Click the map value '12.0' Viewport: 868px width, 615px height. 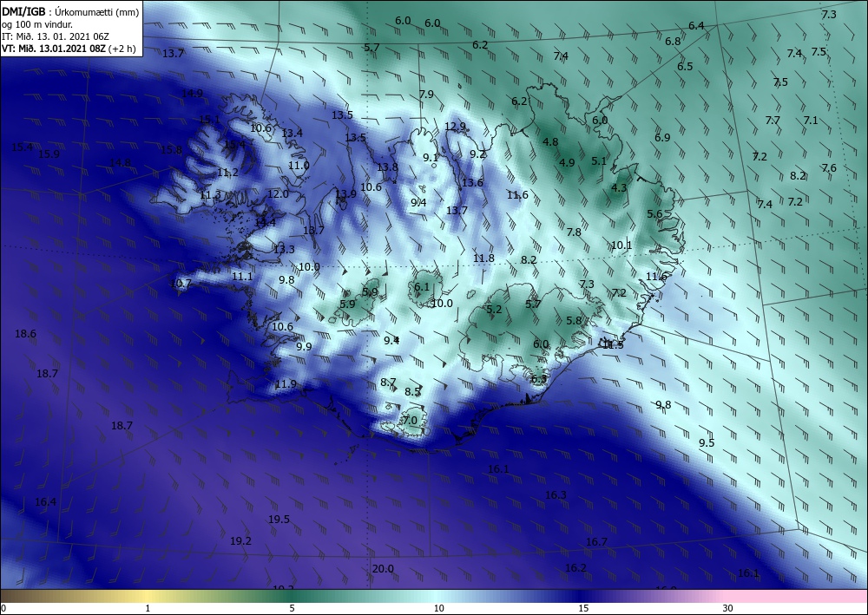point(278,193)
